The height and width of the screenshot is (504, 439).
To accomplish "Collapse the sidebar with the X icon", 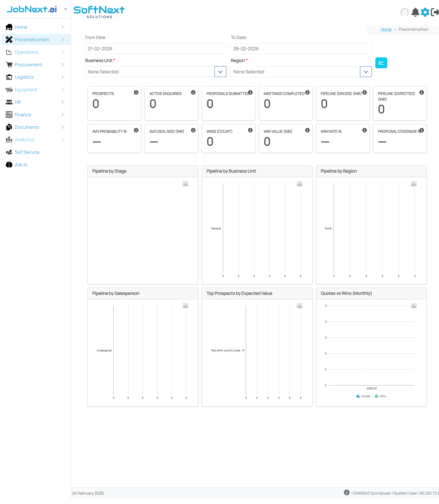I will click(66, 9).
